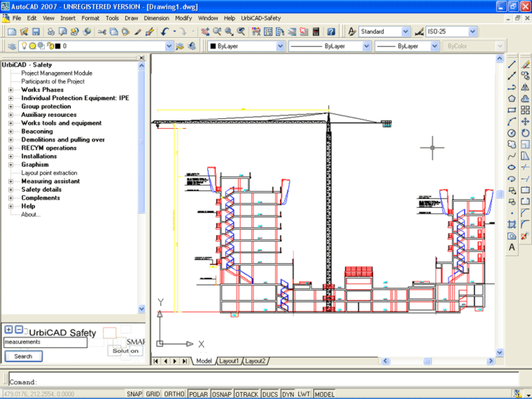Select the Array modify tool
This screenshot has height=399, width=532.
click(x=525, y=110)
